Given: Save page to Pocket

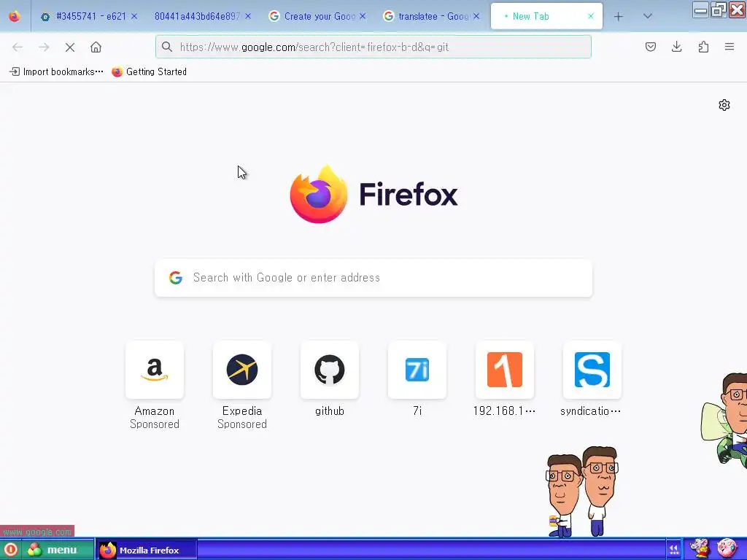Looking at the screenshot, I should pyautogui.click(x=651, y=47).
